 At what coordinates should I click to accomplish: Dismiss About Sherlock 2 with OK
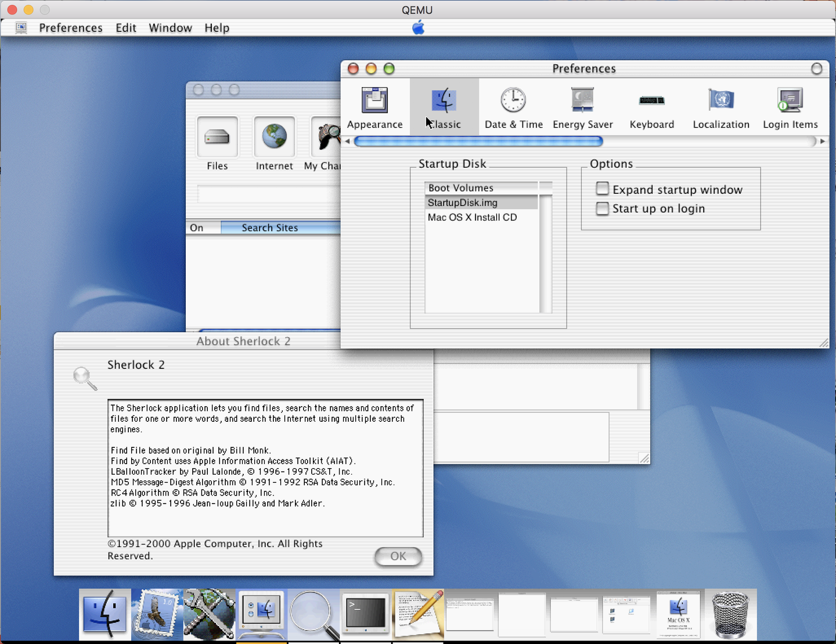click(x=398, y=556)
